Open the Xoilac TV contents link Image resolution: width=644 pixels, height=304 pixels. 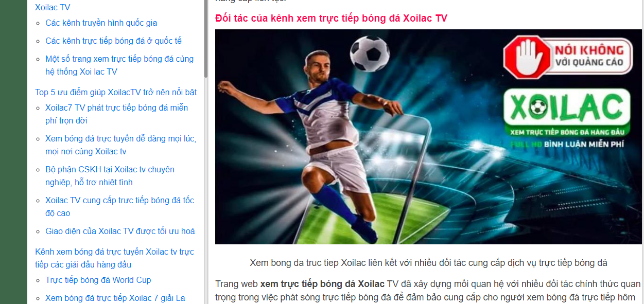[x=53, y=7]
